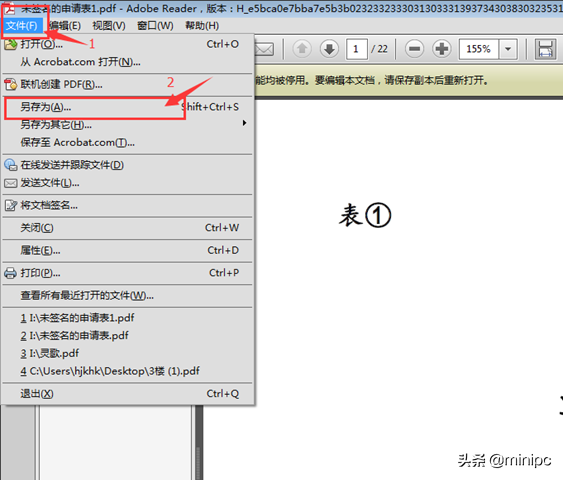Select 发送文件(L)... entry
This screenshot has width=563, height=480.
(127, 183)
